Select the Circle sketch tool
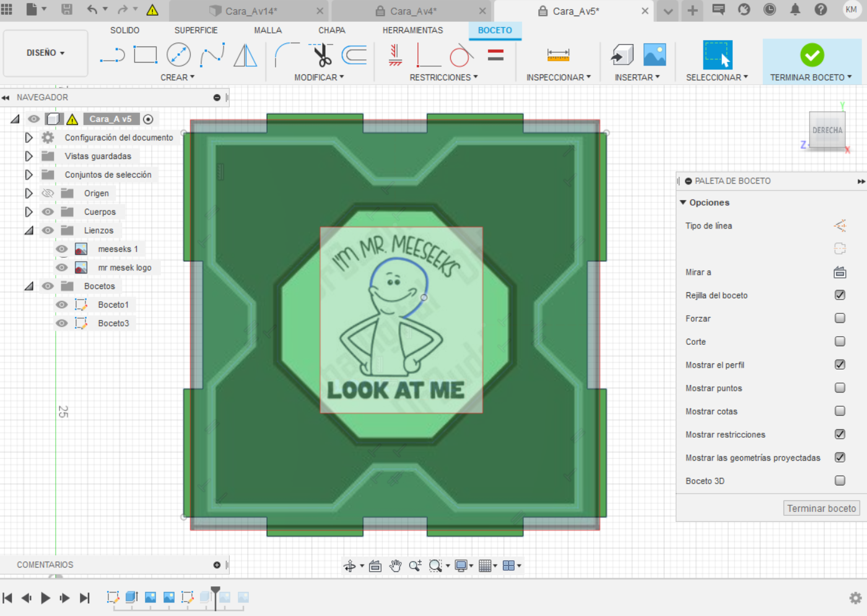 pos(178,55)
